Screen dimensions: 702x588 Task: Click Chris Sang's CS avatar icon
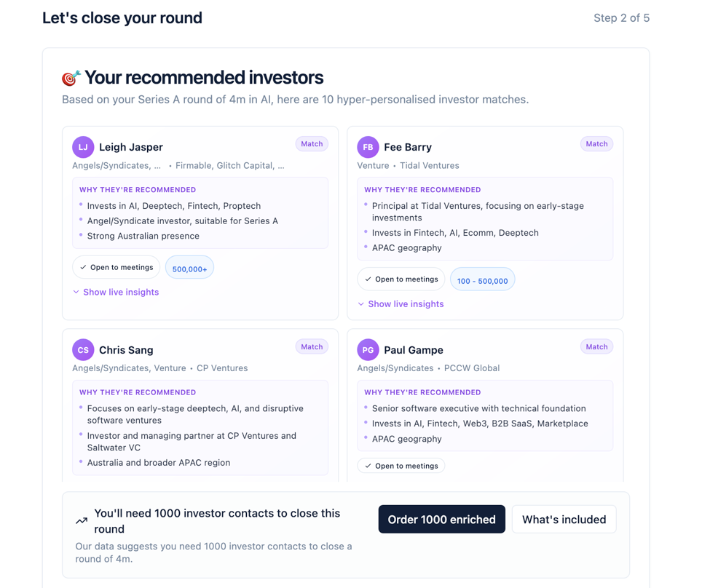(83, 350)
